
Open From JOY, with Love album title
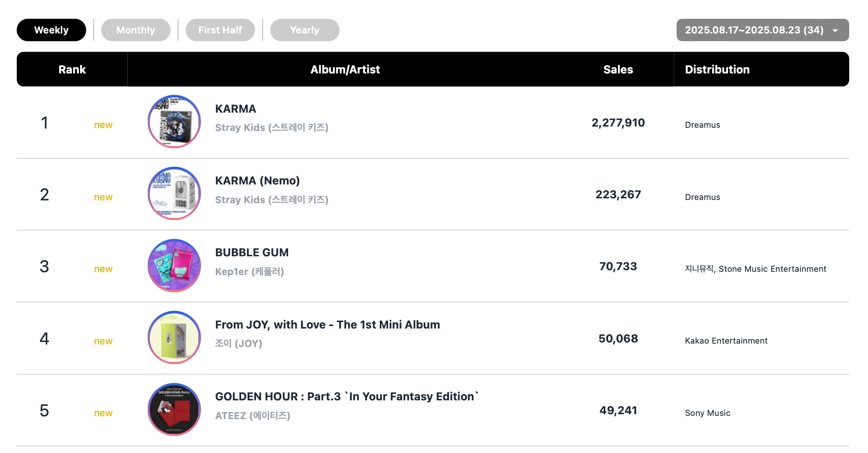coord(328,324)
